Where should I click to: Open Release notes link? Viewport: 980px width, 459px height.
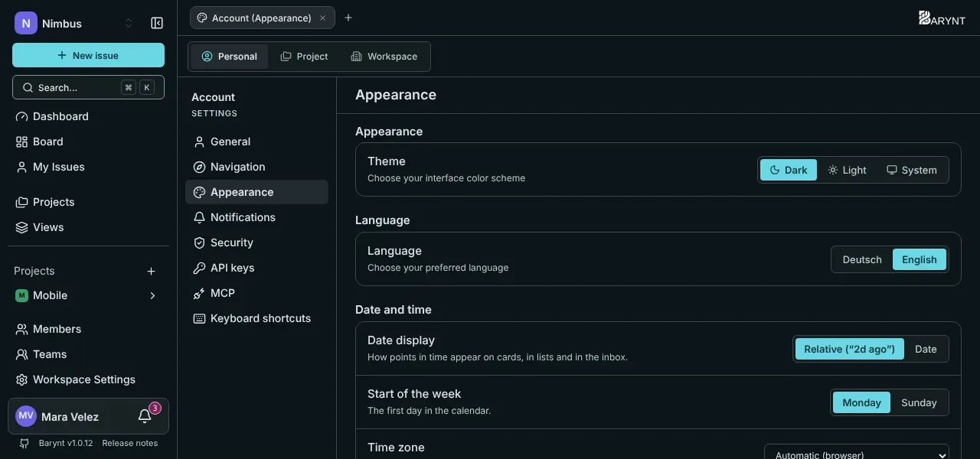(130, 443)
